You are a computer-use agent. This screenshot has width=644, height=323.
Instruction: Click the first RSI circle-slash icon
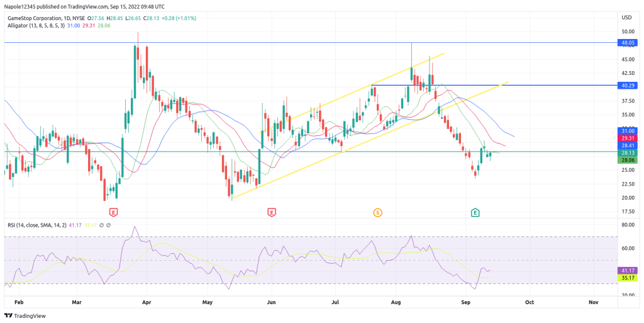(103, 225)
